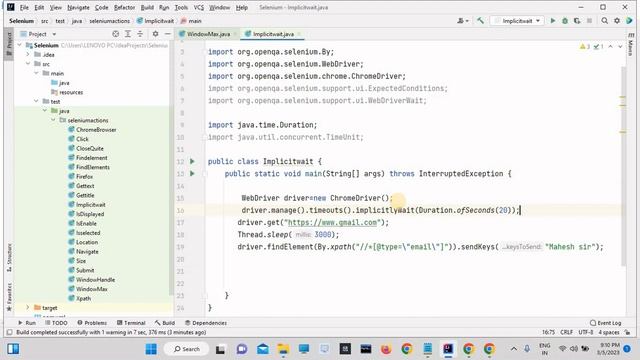Click the UTF-8 encoding in status bar
This screenshot has width=640, height=360.
coord(585,332)
